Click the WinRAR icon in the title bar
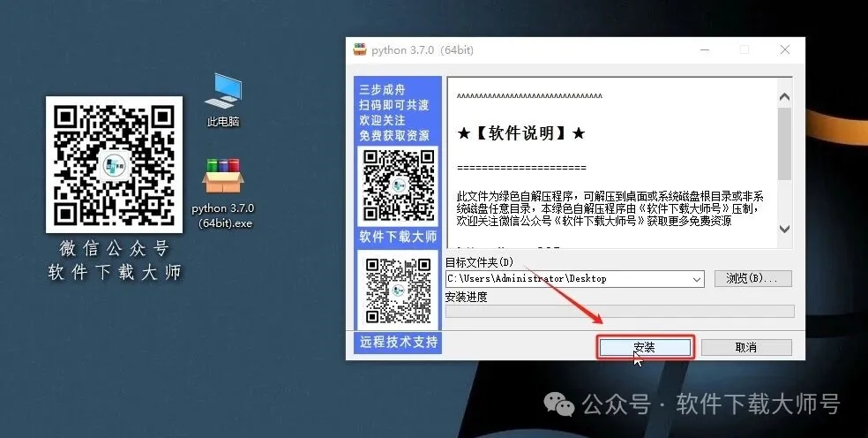Viewport: 868px width, 438px height. coord(360,49)
